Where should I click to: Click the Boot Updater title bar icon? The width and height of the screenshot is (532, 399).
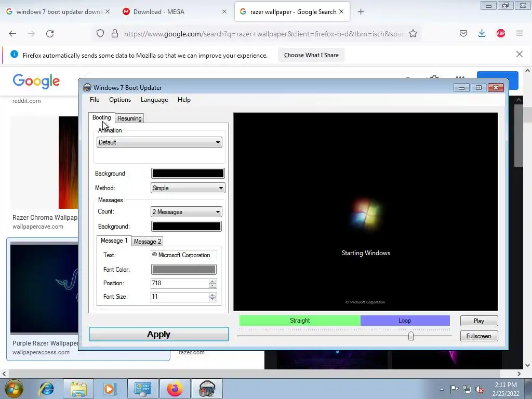pyautogui.click(x=87, y=87)
